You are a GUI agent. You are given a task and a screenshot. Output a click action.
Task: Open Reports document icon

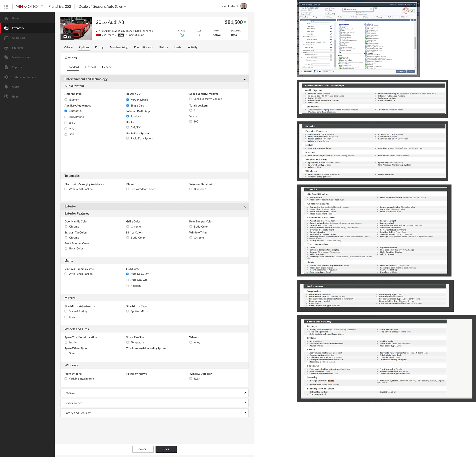[6, 67]
